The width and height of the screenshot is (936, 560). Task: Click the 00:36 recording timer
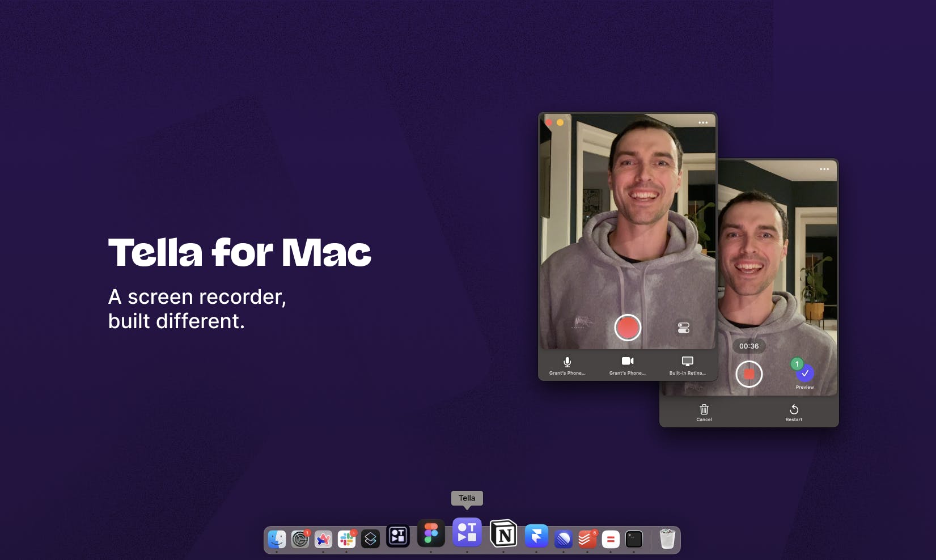pyautogui.click(x=749, y=346)
